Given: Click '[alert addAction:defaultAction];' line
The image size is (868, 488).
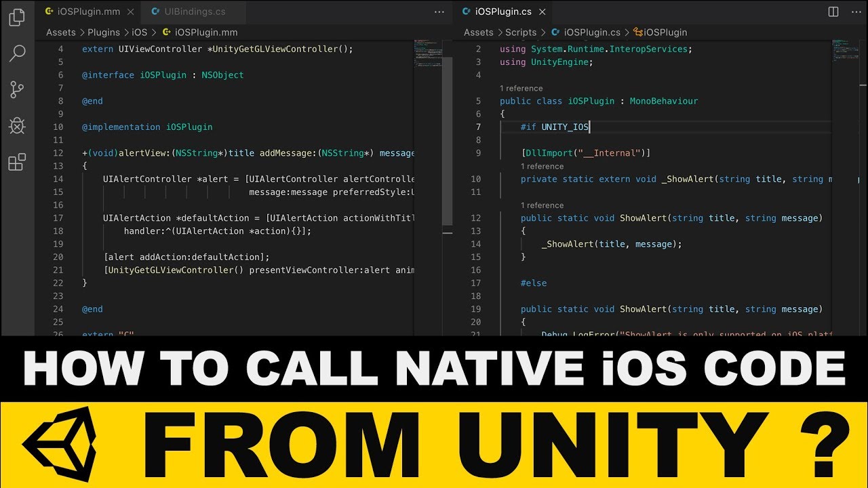Looking at the screenshot, I should (x=186, y=258).
